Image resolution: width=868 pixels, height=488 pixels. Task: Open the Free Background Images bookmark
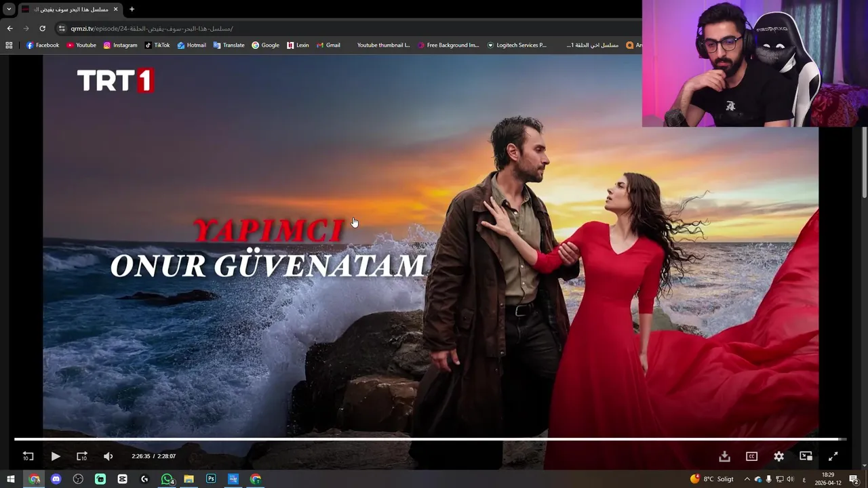click(x=448, y=45)
